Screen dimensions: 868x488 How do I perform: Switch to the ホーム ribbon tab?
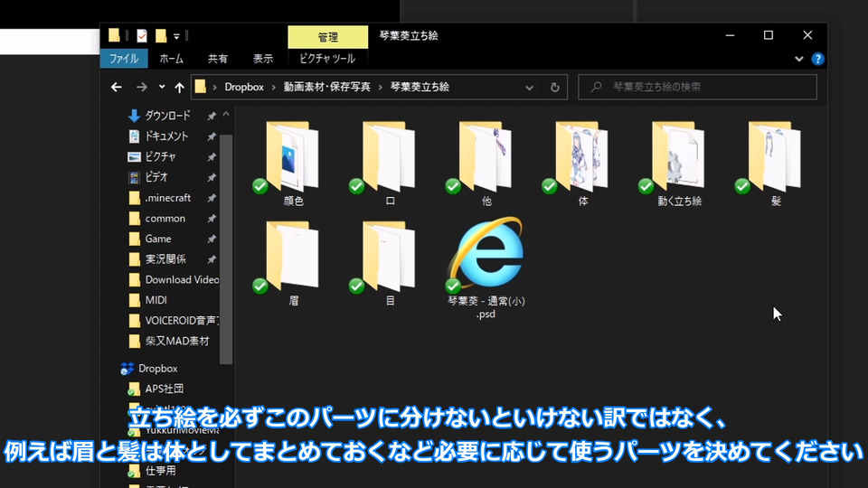point(172,59)
